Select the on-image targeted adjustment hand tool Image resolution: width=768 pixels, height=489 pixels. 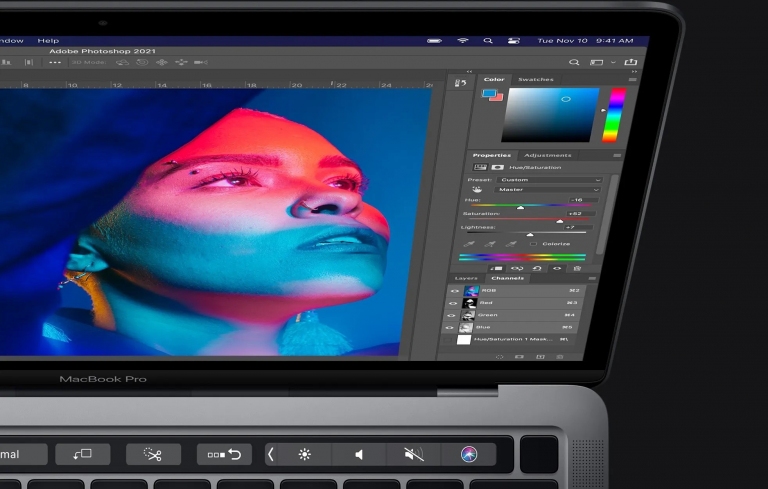point(477,189)
